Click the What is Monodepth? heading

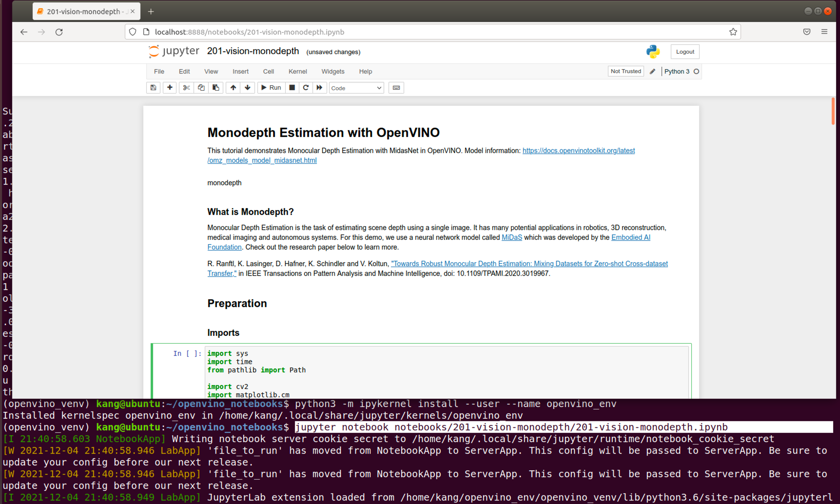[x=250, y=212]
